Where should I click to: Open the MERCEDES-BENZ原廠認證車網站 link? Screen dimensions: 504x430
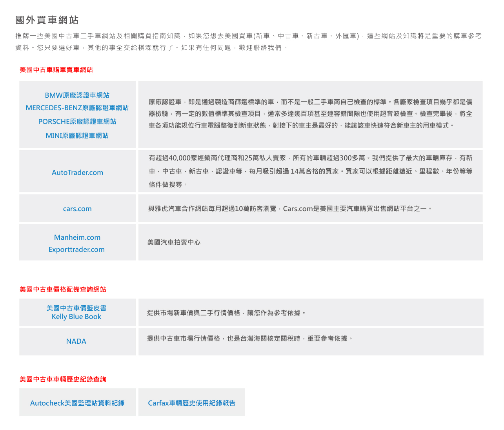(x=77, y=108)
